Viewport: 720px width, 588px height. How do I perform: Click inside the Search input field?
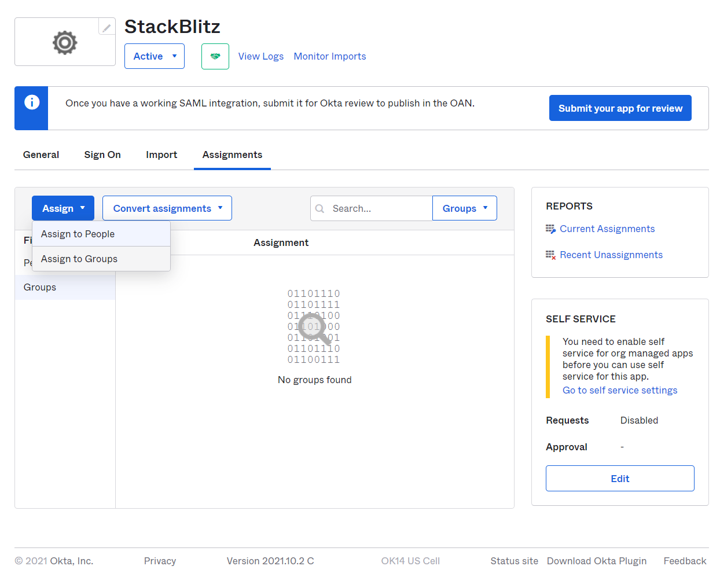[x=376, y=208]
